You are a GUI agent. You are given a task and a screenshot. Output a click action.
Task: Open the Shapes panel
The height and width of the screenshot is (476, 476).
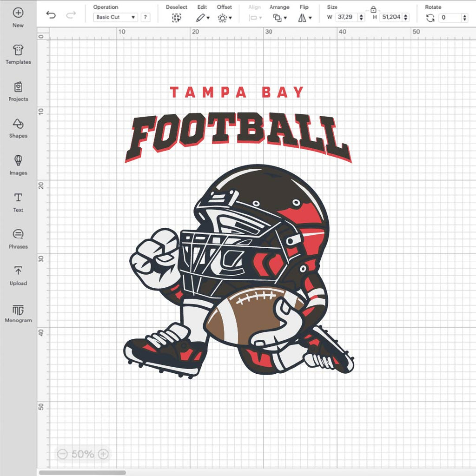pyautogui.click(x=18, y=124)
